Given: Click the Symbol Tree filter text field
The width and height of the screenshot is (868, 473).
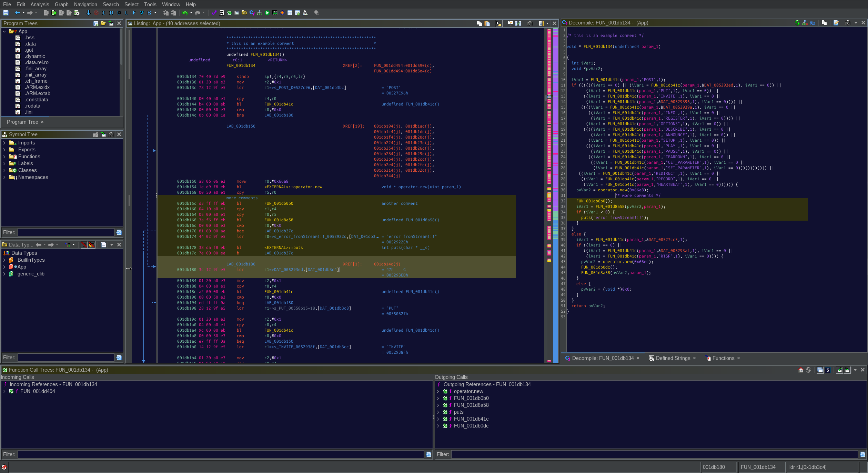Looking at the screenshot, I should [66, 232].
